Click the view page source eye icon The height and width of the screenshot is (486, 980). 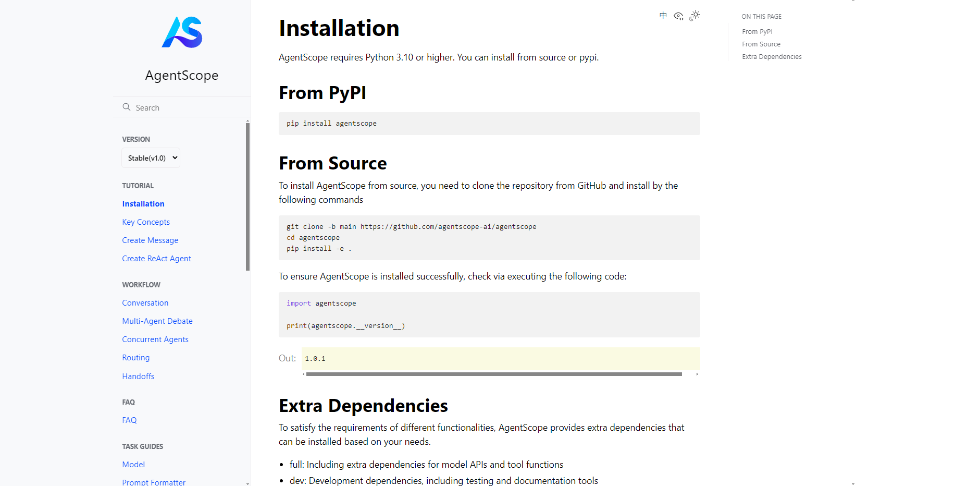tap(678, 16)
